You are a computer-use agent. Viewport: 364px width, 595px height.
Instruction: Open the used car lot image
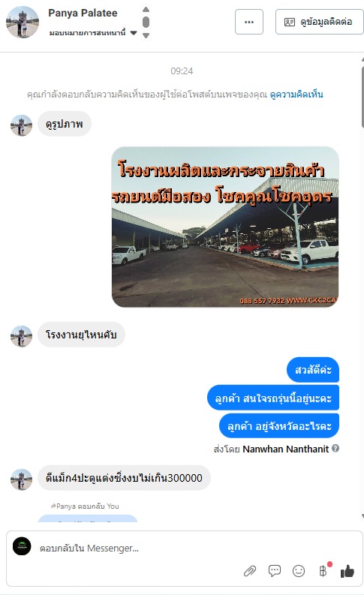225,227
